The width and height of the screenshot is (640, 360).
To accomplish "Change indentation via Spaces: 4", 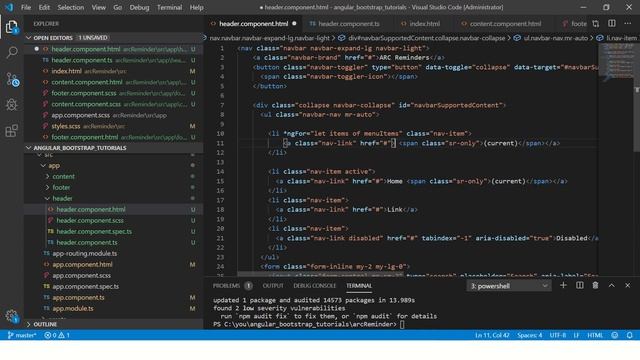I will coord(529,335).
